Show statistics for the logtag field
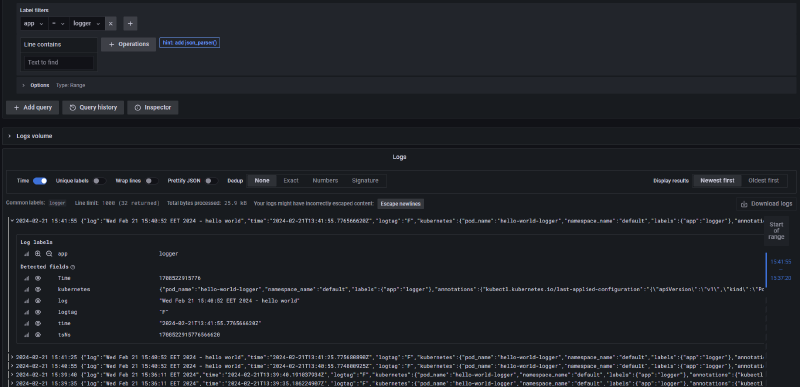Viewport: 800px width, 387px height. pos(27,312)
